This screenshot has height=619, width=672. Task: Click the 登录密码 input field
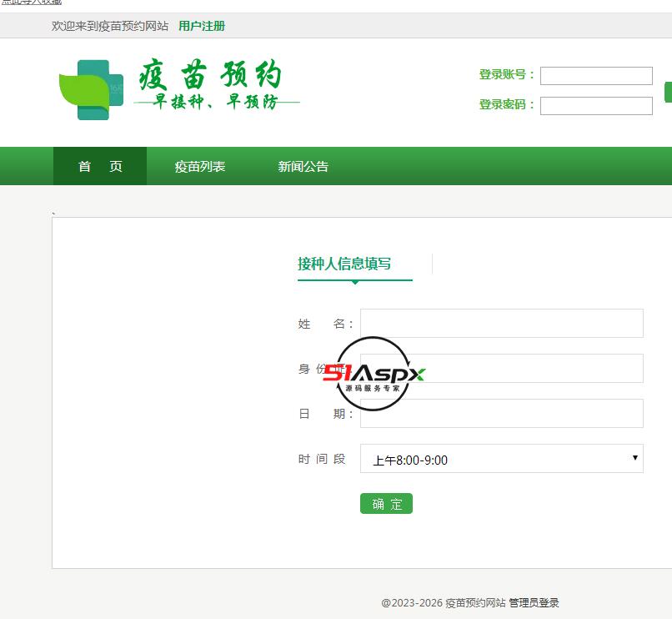[596, 106]
